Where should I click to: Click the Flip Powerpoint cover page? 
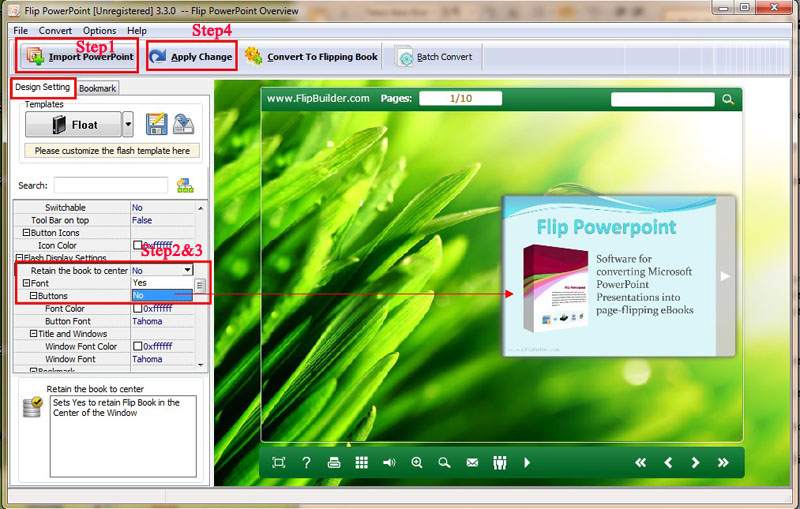pos(610,276)
